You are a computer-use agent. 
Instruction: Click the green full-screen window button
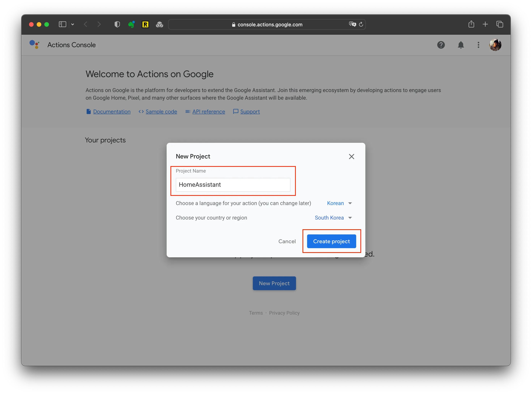click(47, 24)
